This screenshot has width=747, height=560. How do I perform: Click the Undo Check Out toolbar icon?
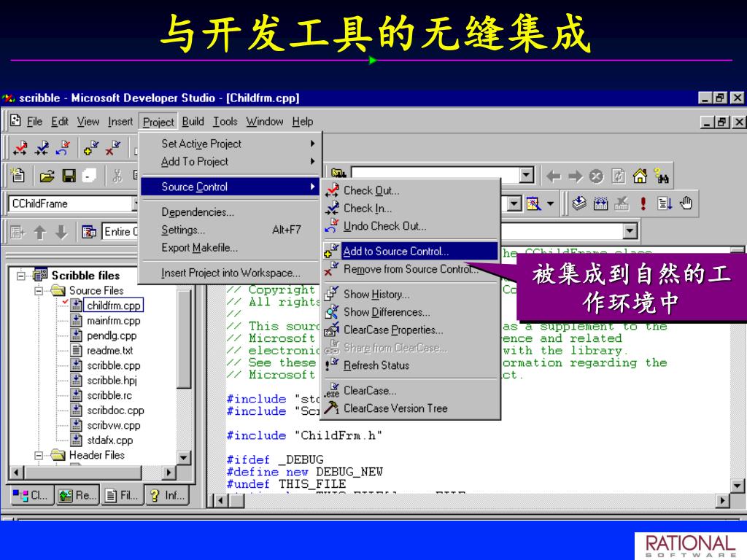63,148
